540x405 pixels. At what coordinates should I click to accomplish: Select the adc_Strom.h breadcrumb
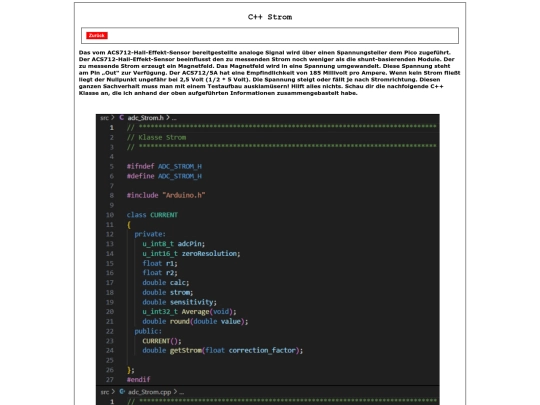pos(145,118)
